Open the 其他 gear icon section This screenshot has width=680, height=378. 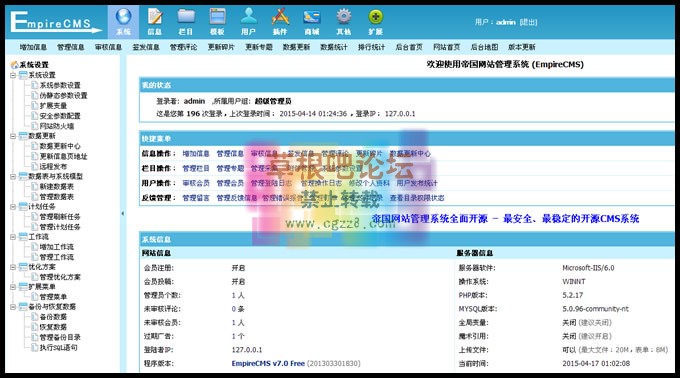343,22
